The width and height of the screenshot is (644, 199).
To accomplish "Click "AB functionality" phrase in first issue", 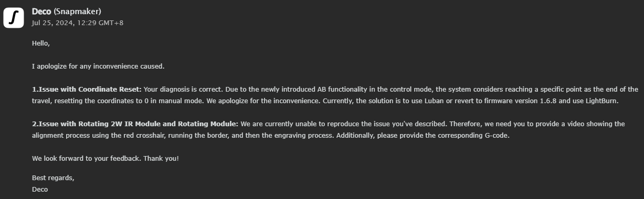I will click(342, 90).
